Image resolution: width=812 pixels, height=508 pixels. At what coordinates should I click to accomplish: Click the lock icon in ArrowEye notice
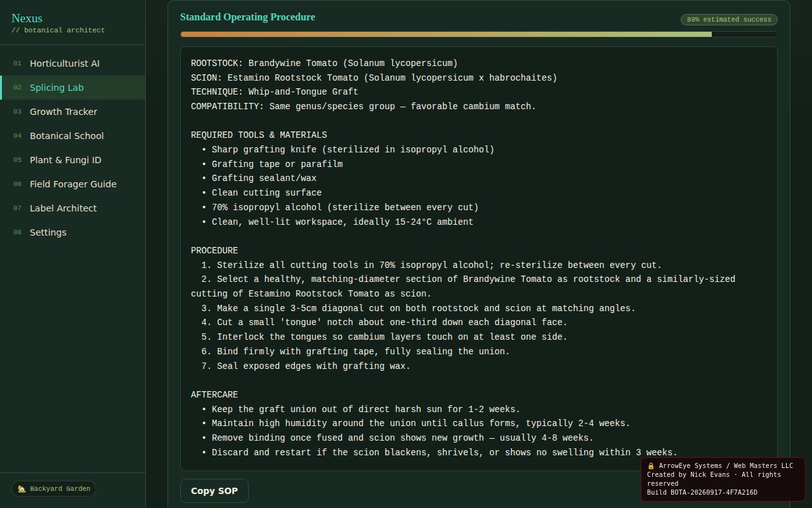pyautogui.click(x=651, y=466)
